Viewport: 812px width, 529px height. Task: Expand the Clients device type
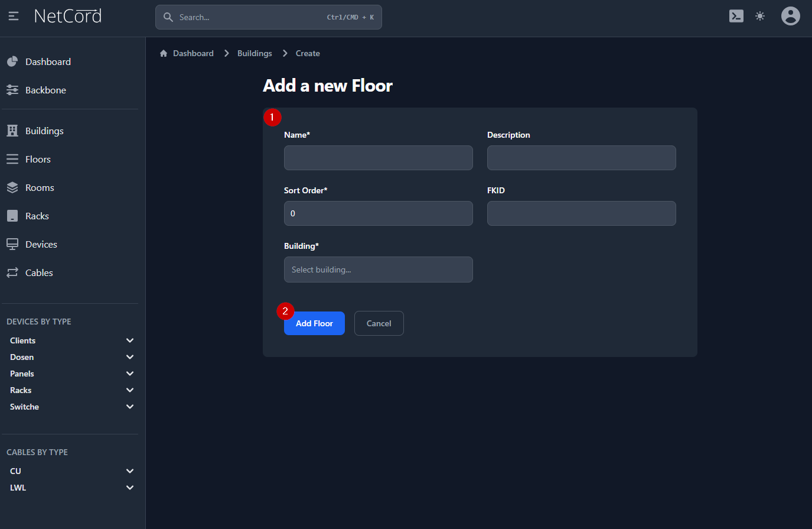(130, 340)
